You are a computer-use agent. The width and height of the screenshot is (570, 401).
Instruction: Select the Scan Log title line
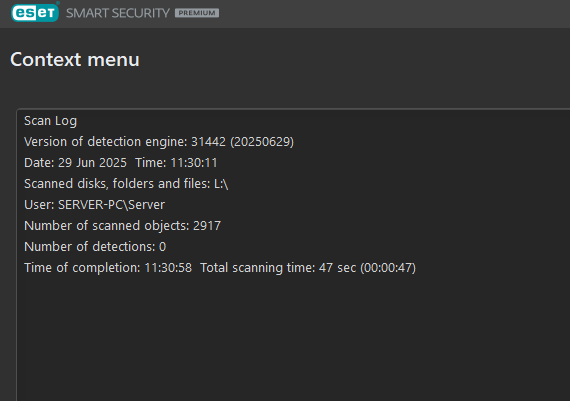click(51, 121)
